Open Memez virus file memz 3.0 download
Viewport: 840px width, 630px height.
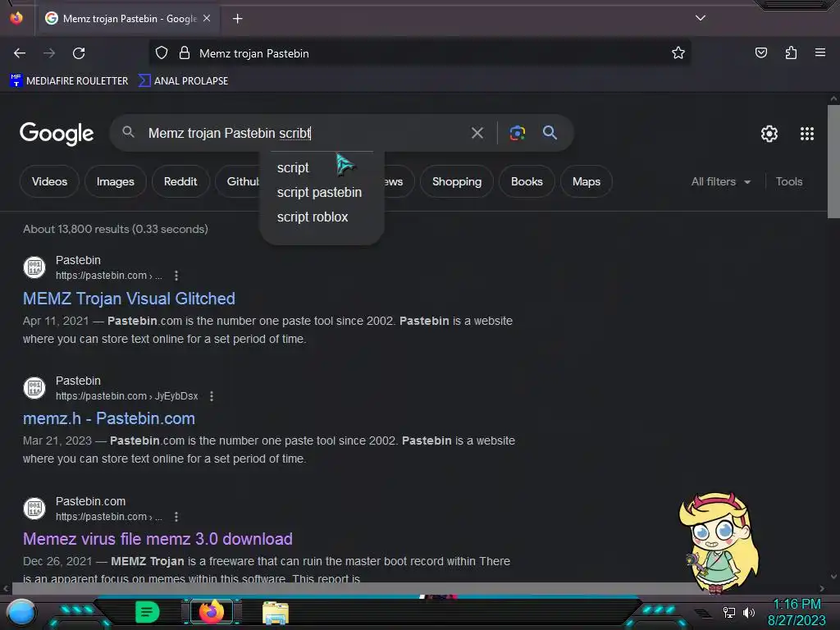pos(157,539)
